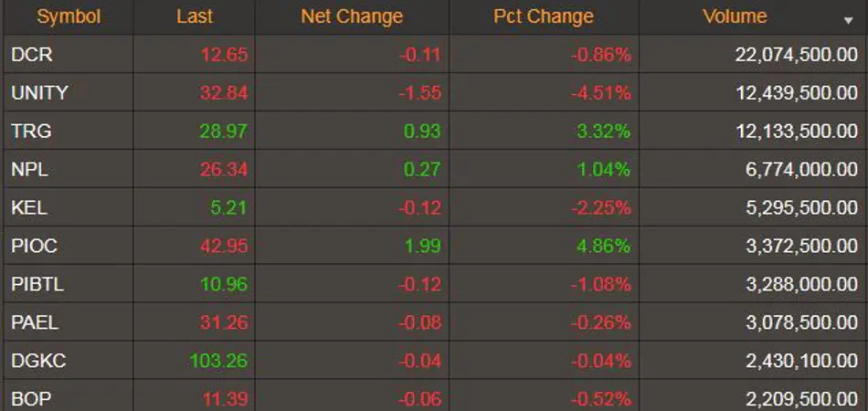Select the UNITY stock symbol
This screenshot has height=411, width=868.
(x=39, y=92)
